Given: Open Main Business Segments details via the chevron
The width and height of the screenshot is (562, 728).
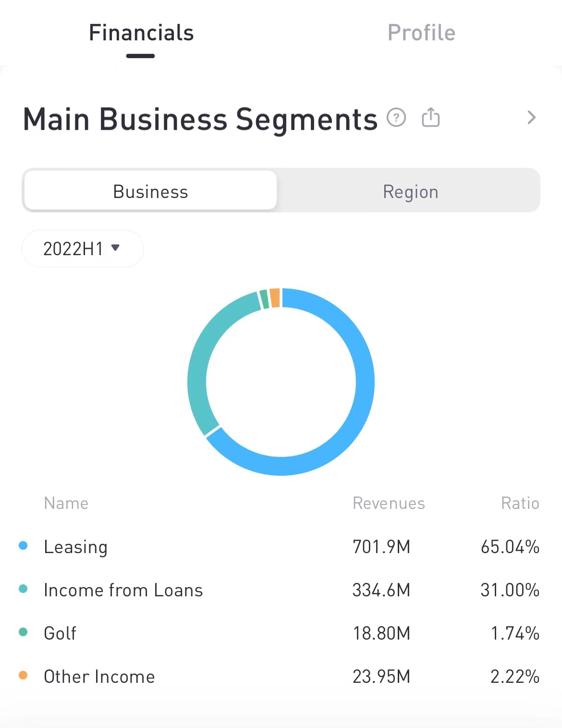Looking at the screenshot, I should [531, 118].
